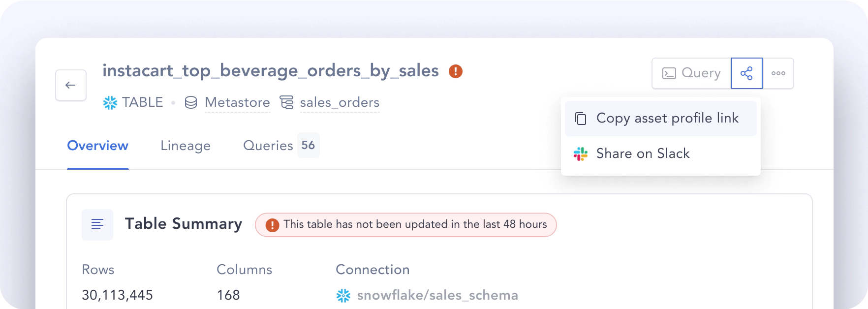Open the Metastore database link

[x=237, y=102]
